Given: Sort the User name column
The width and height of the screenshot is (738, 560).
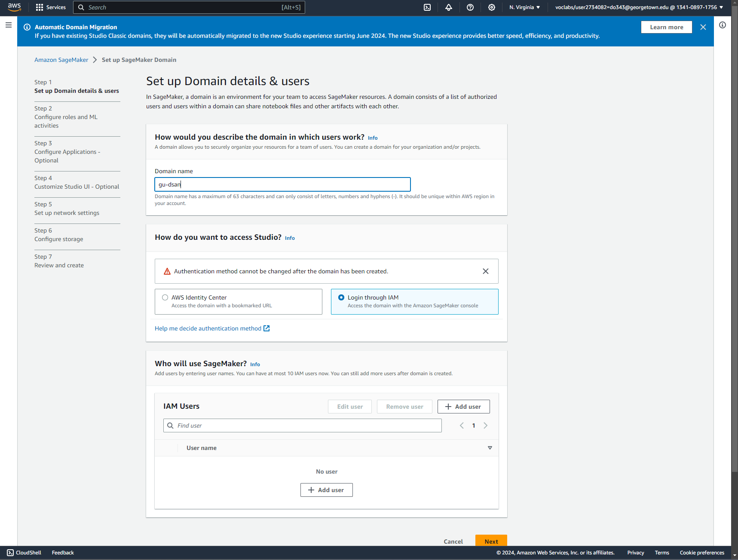Looking at the screenshot, I should pyautogui.click(x=490, y=448).
